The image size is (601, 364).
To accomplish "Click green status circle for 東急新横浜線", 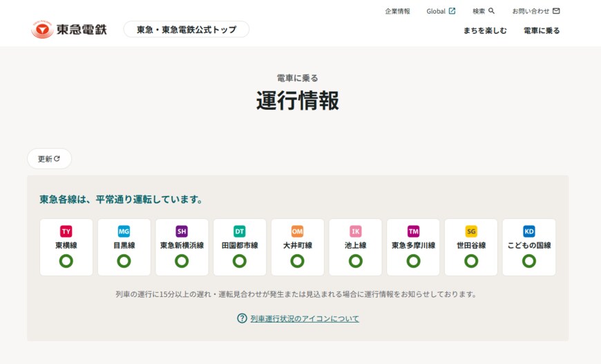I will click(182, 261).
